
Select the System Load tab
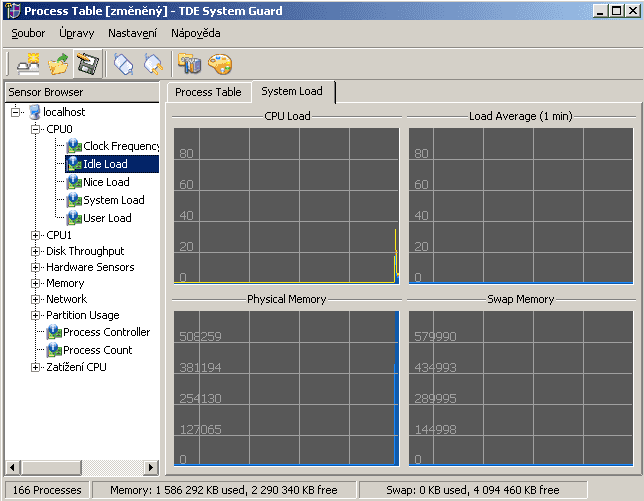tap(293, 91)
